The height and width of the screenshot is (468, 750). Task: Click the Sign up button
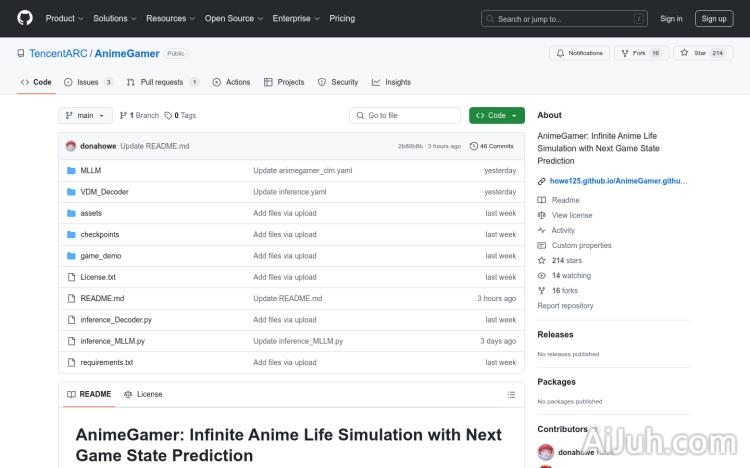(x=714, y=18)
